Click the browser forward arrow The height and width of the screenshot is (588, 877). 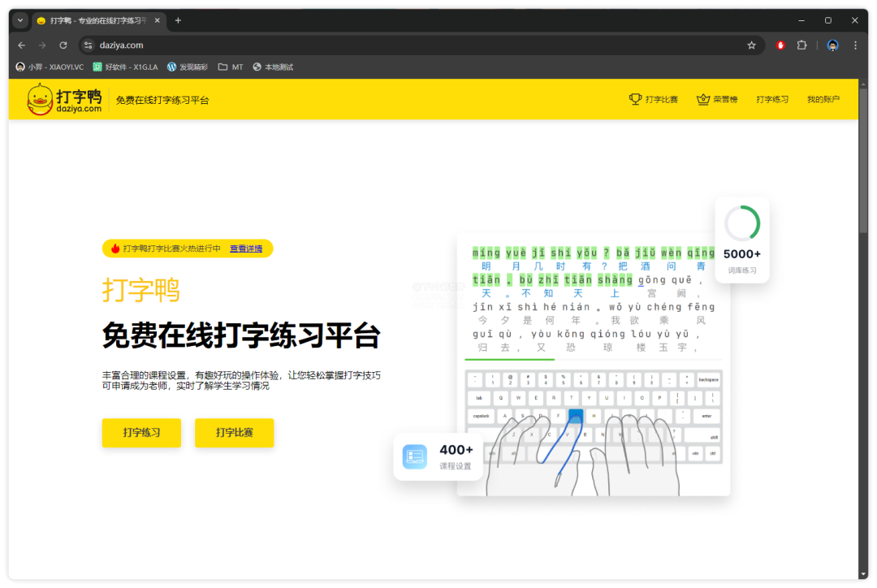click(x=42, y=45)
